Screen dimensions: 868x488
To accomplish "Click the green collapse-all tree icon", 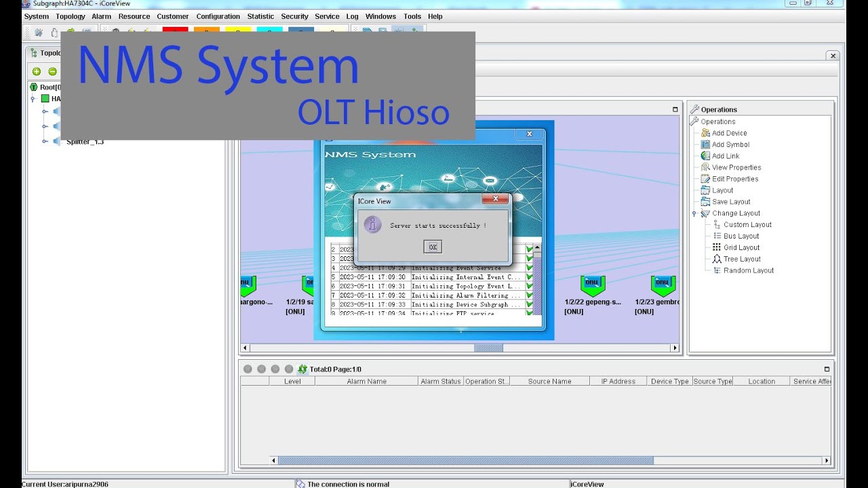I will point(52,71).
